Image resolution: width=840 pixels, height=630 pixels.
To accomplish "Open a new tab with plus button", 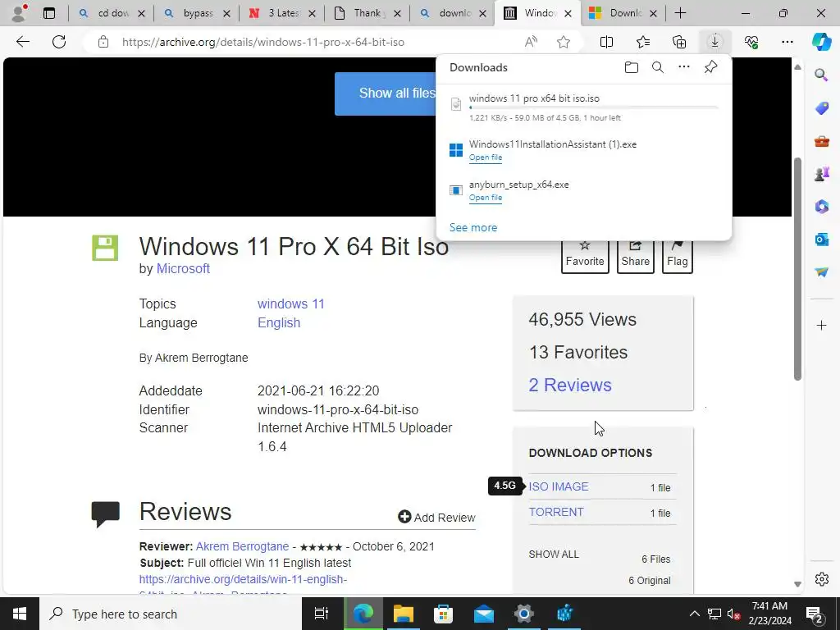I will click(680, 13).
